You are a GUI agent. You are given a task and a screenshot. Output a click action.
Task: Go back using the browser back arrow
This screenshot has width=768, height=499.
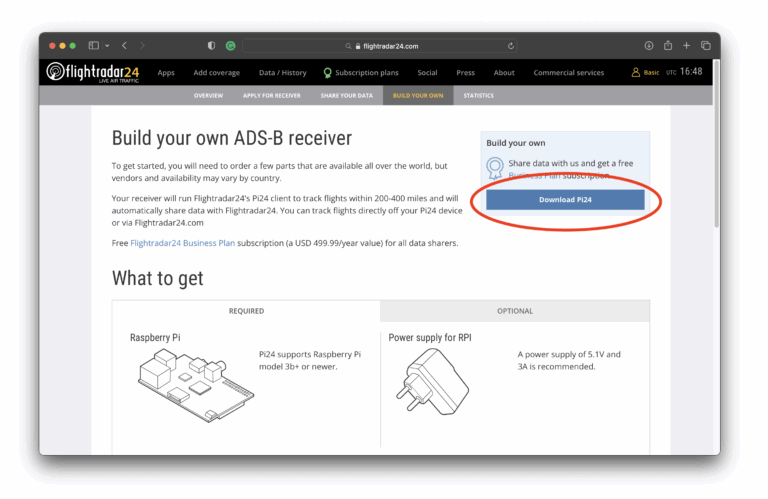click(124, 46)
